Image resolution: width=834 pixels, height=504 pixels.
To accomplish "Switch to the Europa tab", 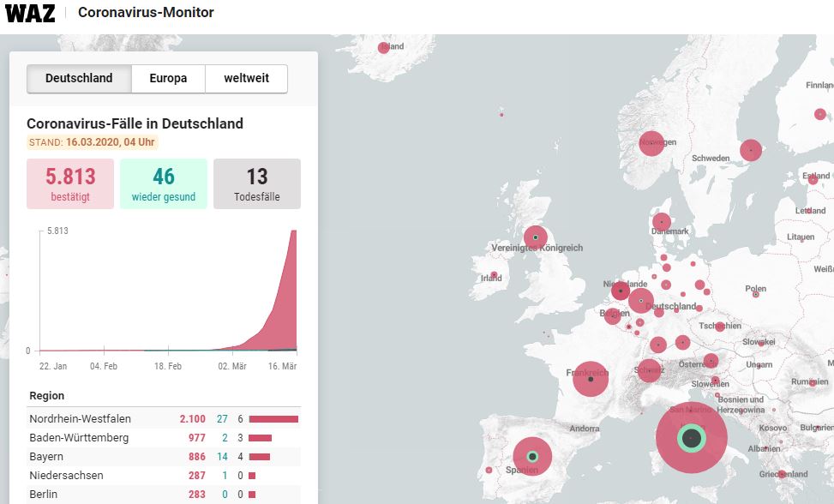I will point(168,78).
